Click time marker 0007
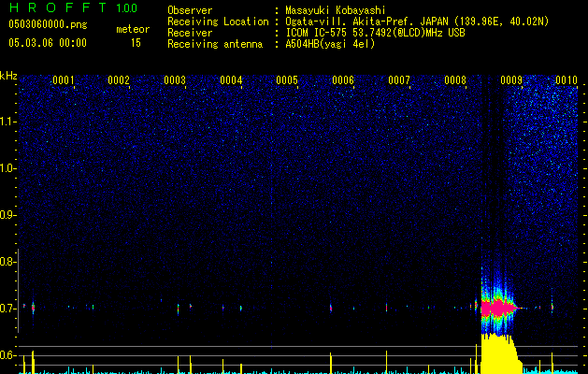 (x=399, y=80)
